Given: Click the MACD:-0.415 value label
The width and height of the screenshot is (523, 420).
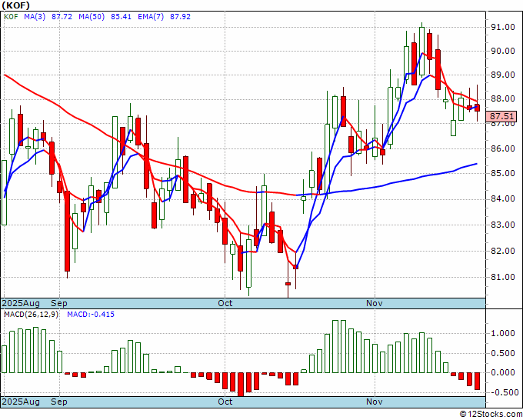Looking at the screenshot, I should tap(91, 315).
